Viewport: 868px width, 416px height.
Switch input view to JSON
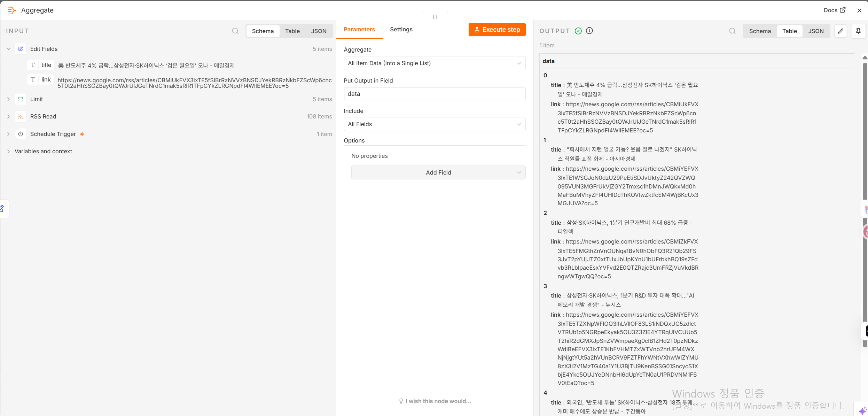(319, 31)
